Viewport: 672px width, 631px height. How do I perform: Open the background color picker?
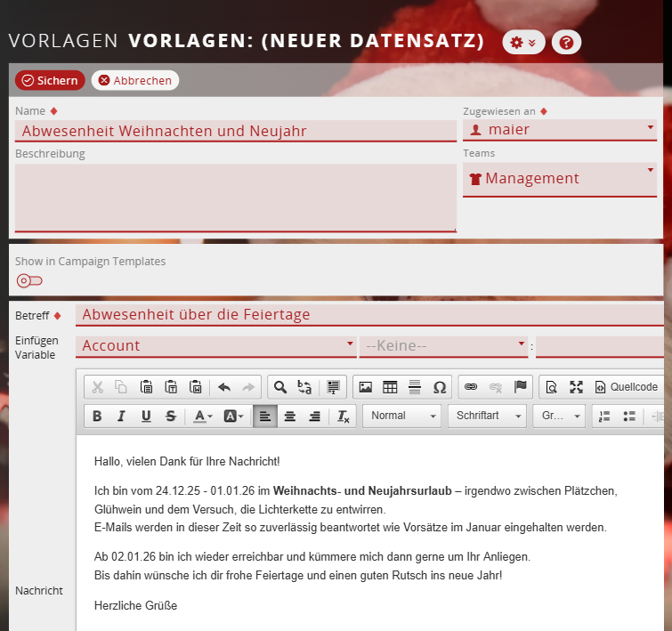[233, 416]
